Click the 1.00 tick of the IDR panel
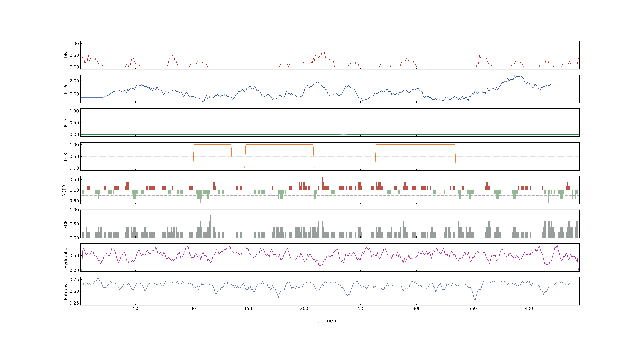Viewport: 644px width, 343px height. tap(74, 44)
